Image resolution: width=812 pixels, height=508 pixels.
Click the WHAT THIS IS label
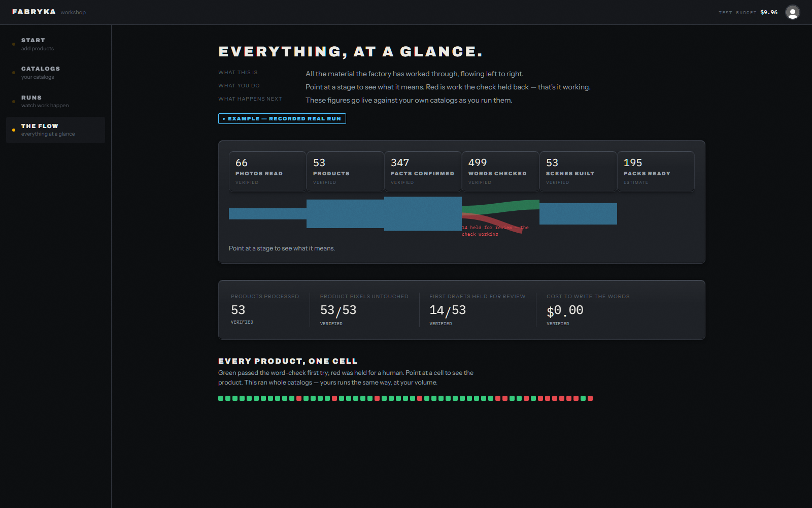click(x=238, y=73)
